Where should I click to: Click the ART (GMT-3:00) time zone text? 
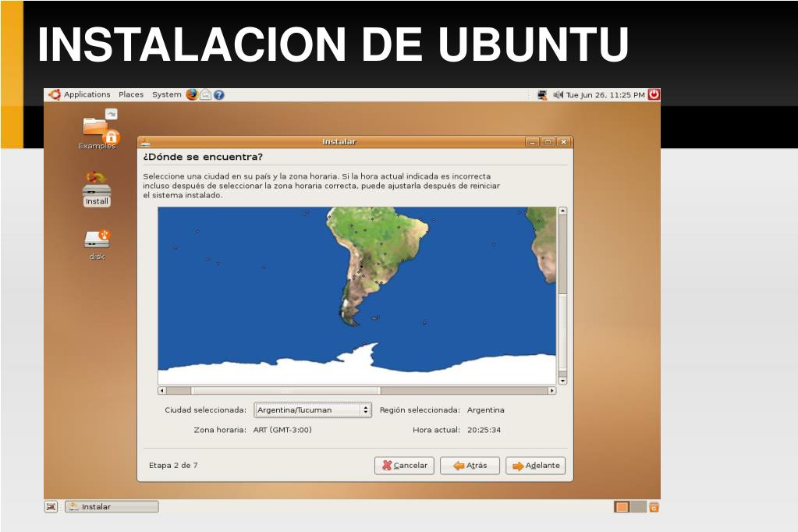coord(282,430)
